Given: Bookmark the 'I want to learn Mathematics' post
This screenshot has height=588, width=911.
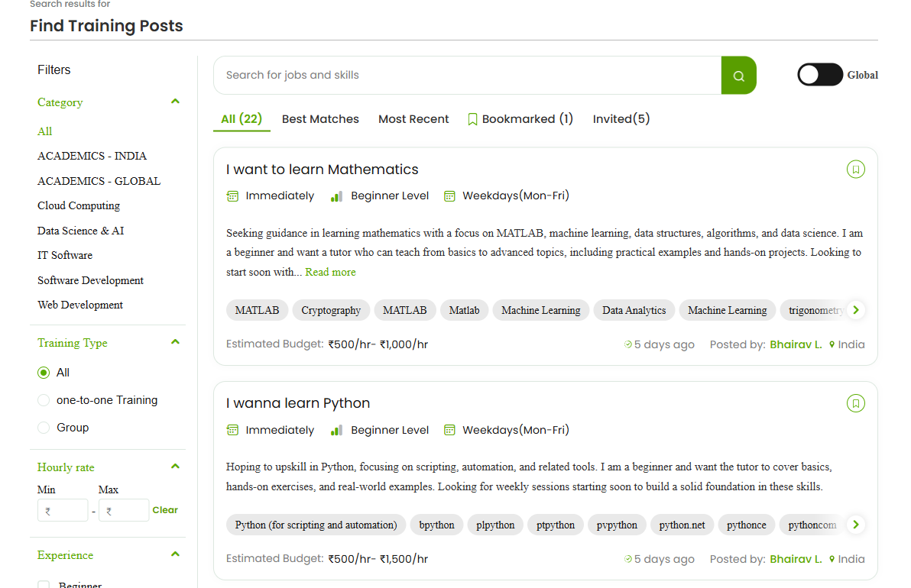Looking at the screenshot, I should [855, 170].
